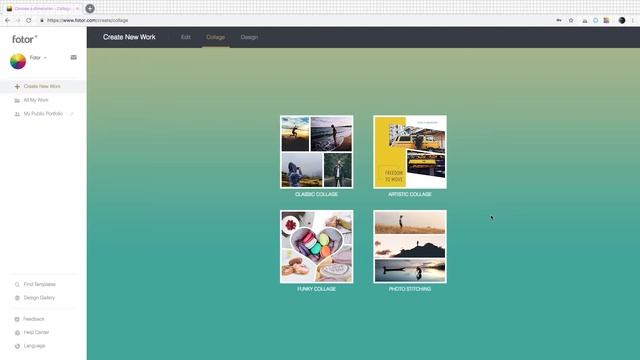Viewport: 640px width, 360px height.
Task: Click the browser forward arrow
Action: pyautogui.click(x=18, y=20)
